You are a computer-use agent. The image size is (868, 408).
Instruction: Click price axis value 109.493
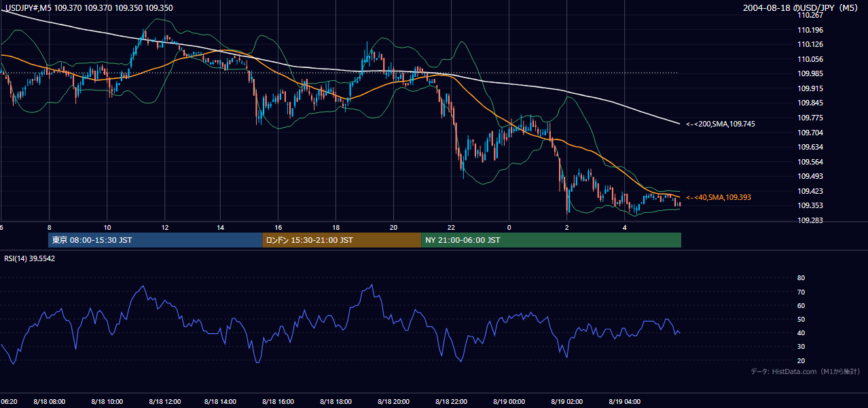pos(811,176)
